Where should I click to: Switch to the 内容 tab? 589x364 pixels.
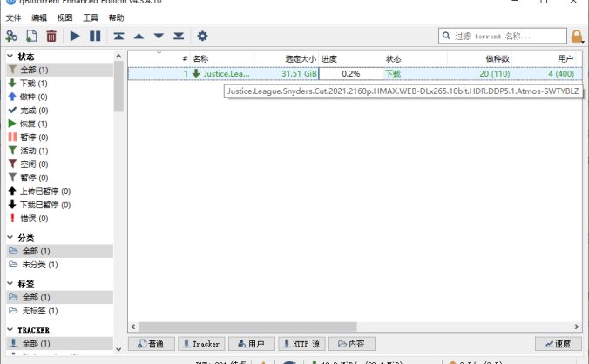pyautogui.click(x=352, y=344)
